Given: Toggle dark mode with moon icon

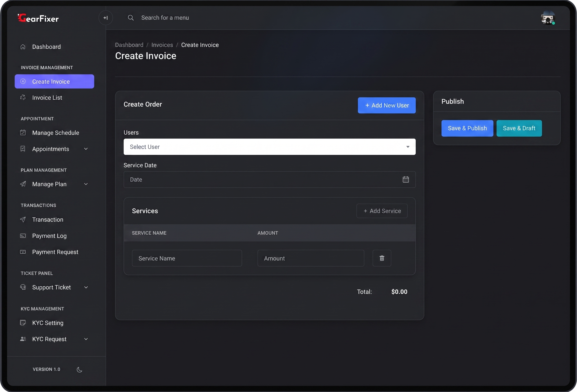Looking at the screenshot, I should coord(80,369).
